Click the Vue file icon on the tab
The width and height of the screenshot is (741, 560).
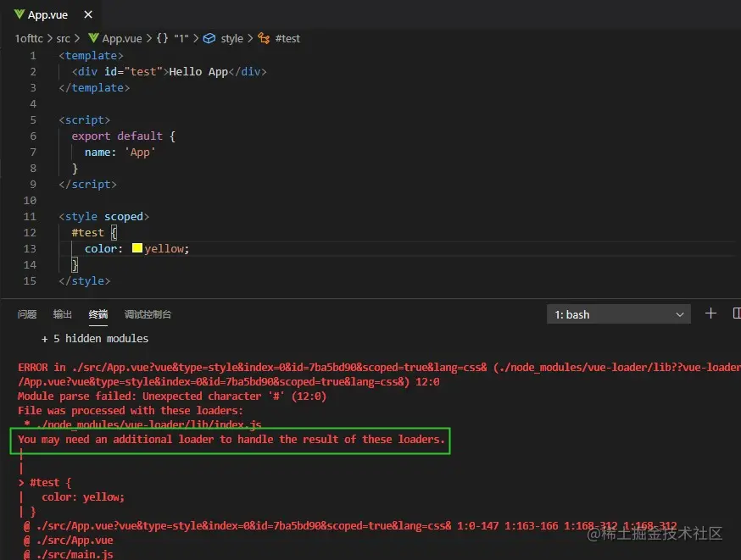coord(19,14)
